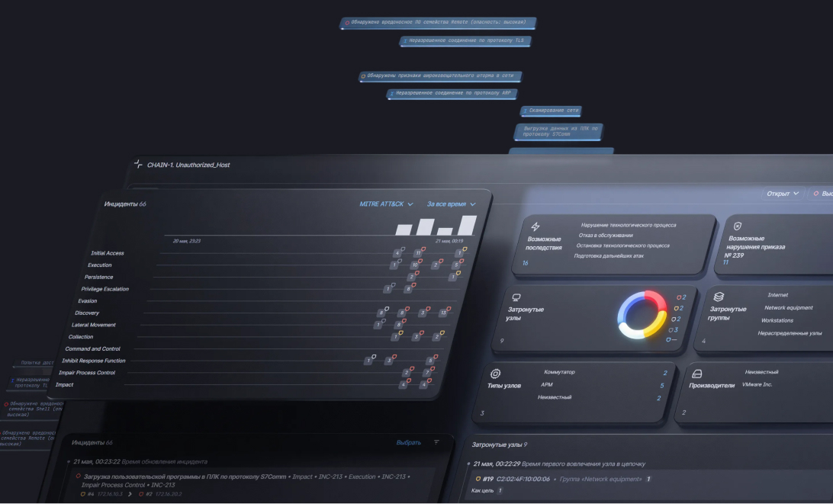This screenshot has height=504, width=833.
Task: Click the Выгрузка данных из ПЛК alert
Action: tap(559, 131)
